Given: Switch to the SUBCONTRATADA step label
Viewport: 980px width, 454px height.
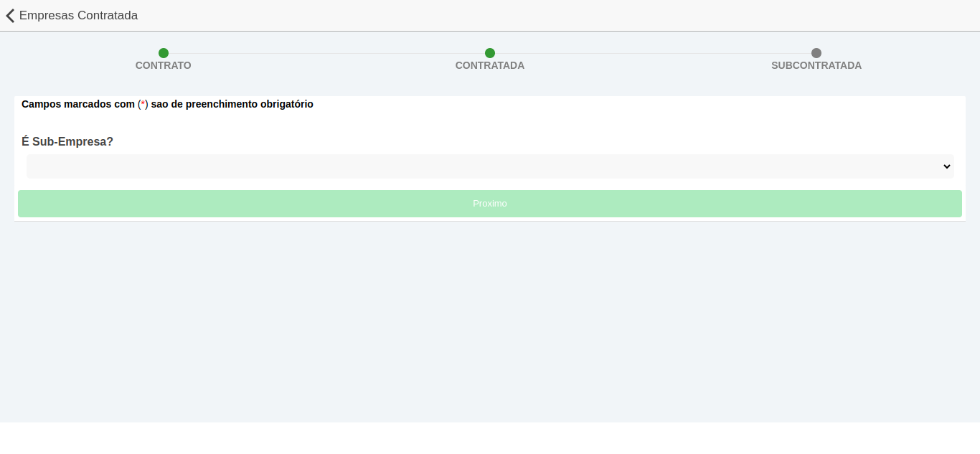Looking at the screenshot, I should [x=816, y=65].
